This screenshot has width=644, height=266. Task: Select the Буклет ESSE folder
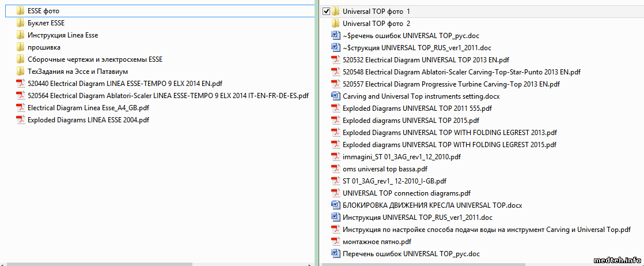[x=46, y=23]
